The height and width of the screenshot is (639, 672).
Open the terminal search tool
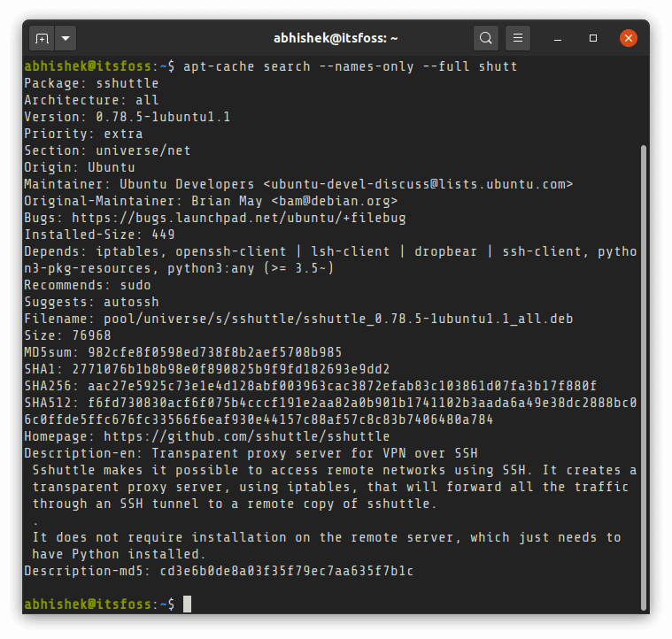click(x=485, y=39)
